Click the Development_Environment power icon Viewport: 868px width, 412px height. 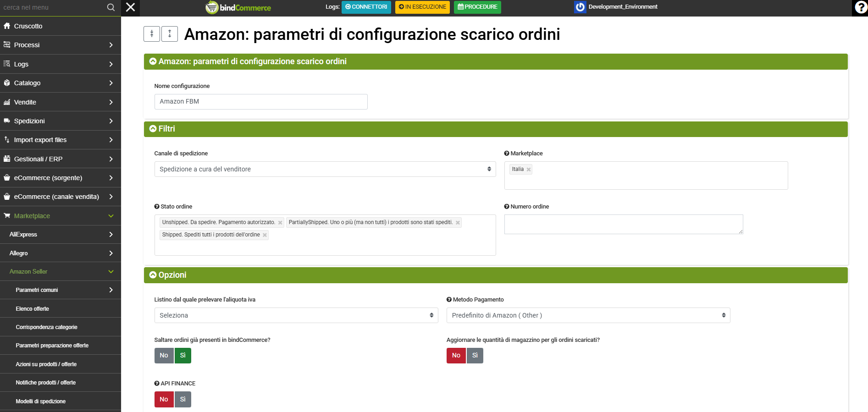(x=580, y=7)
